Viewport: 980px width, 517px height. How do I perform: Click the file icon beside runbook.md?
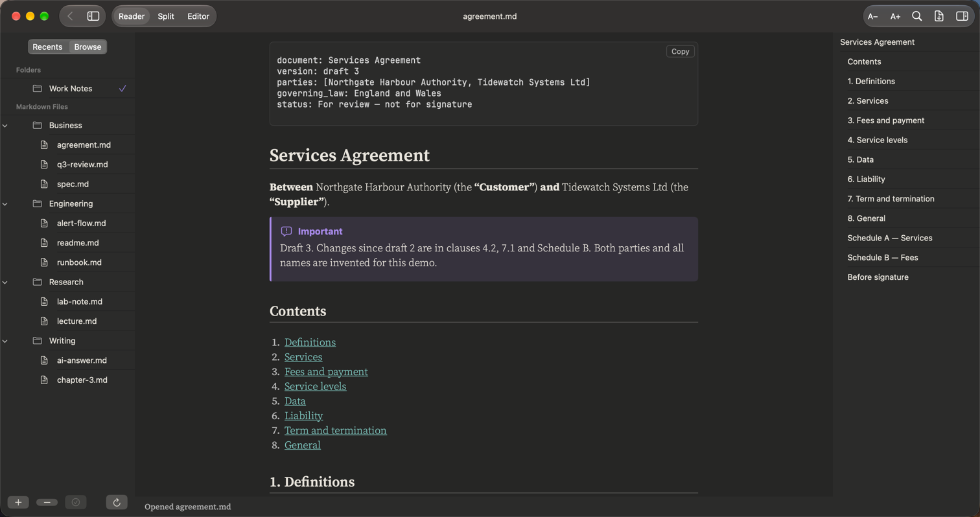pos(44,262)
